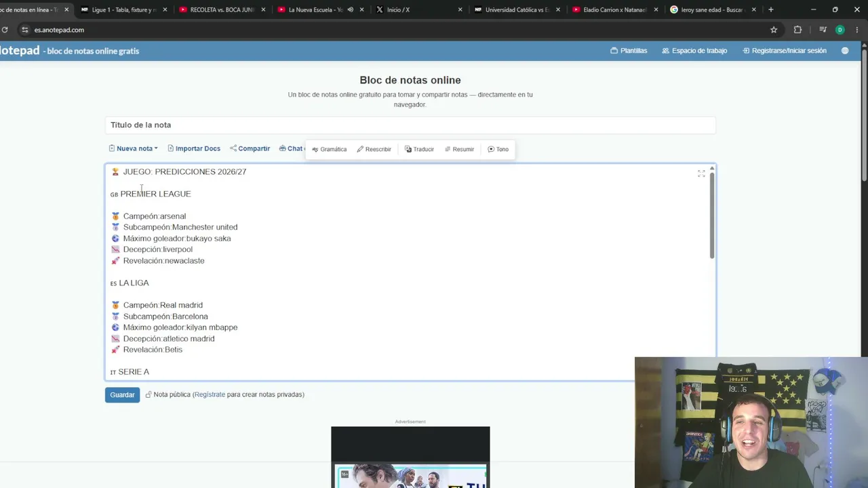868x488 pixels.
Task: Click the line "Decepción:atletico madrid"
Action: click(163, 339)
